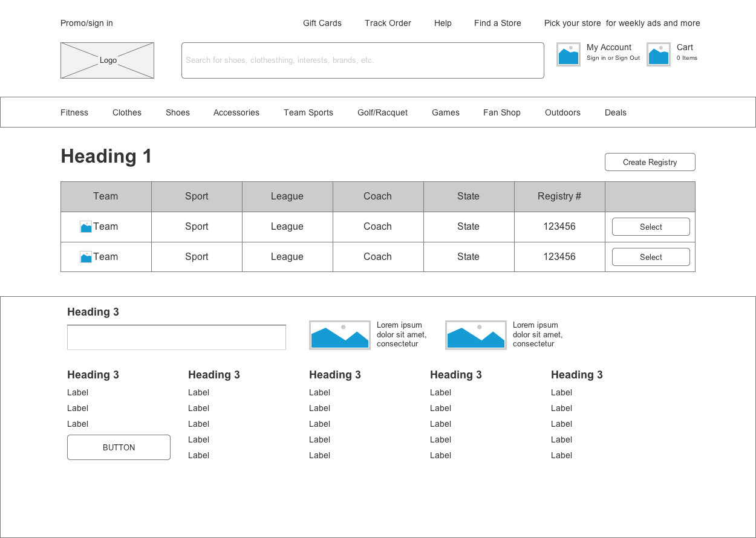The width and height of the screenshot is (756, 538).
Task: Focus the footer Heading 3 input field
Action: 177,337
